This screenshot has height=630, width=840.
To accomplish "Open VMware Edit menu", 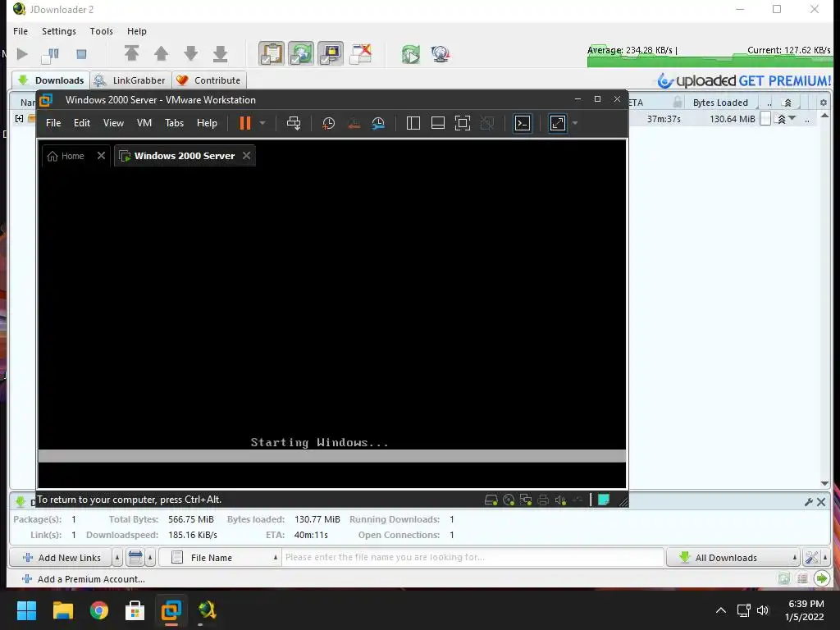I will [82, 123].
